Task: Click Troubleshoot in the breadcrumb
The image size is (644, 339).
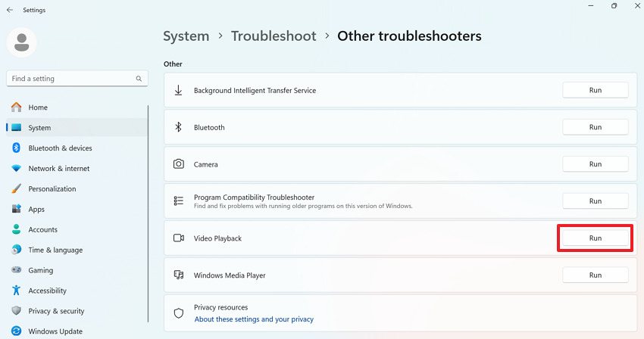Action: 274,36
